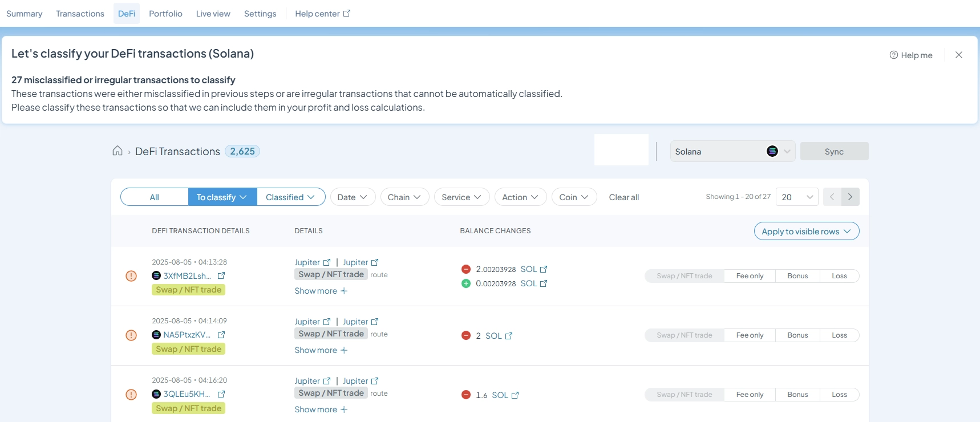Expand the Date filter

click(353, 197)
